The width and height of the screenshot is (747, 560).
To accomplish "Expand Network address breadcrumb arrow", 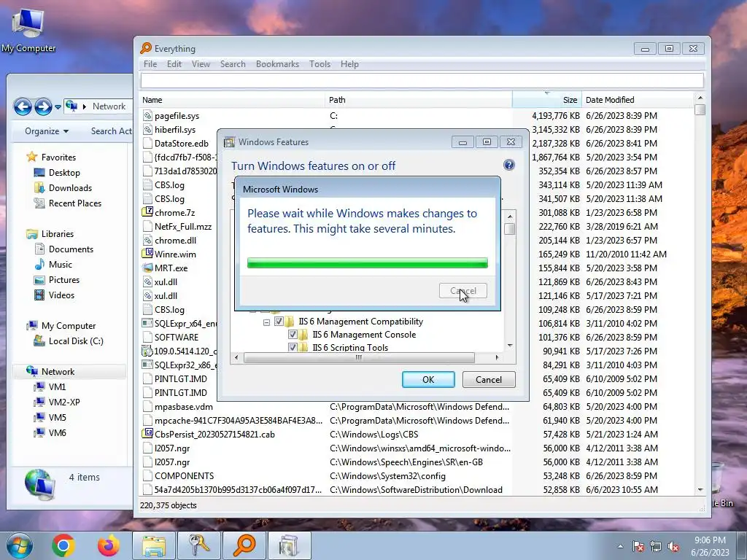I will click(x=85, y=106).
